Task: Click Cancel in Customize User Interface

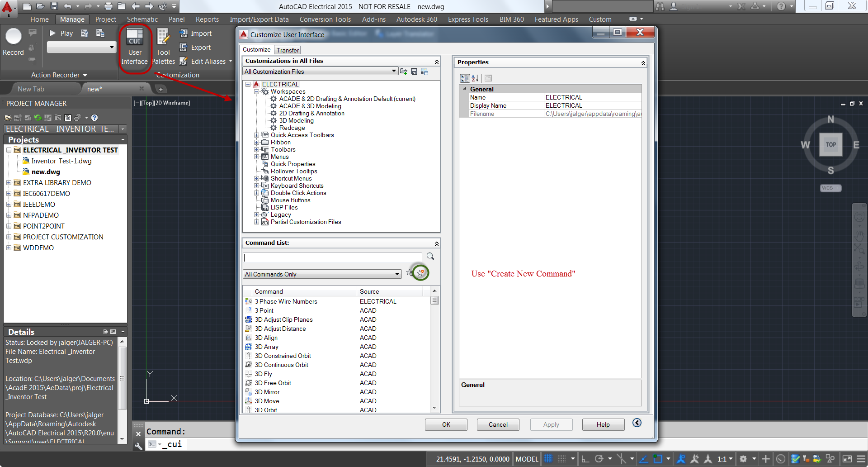Action: point(498,424)
